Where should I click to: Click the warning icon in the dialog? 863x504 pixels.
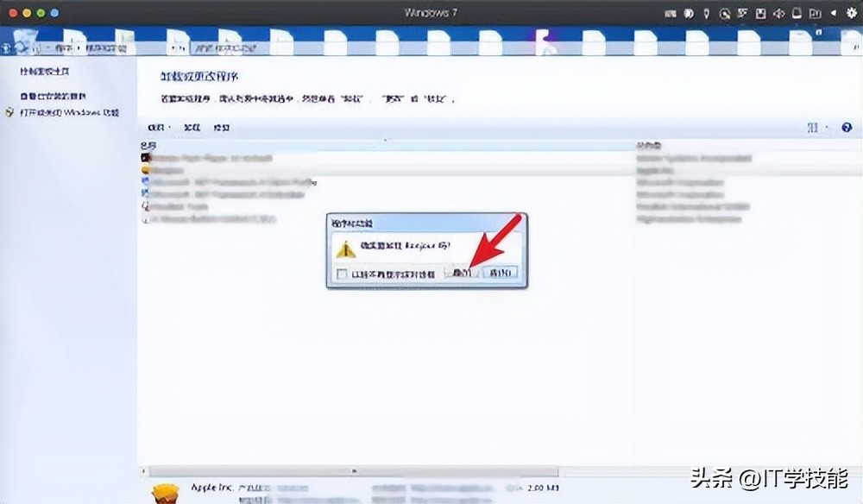345,249
